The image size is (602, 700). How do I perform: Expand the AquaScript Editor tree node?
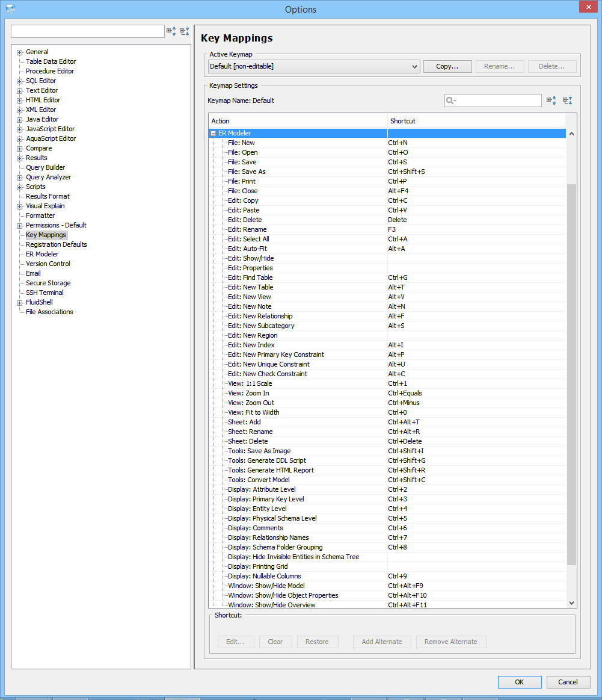pos(20,139)
